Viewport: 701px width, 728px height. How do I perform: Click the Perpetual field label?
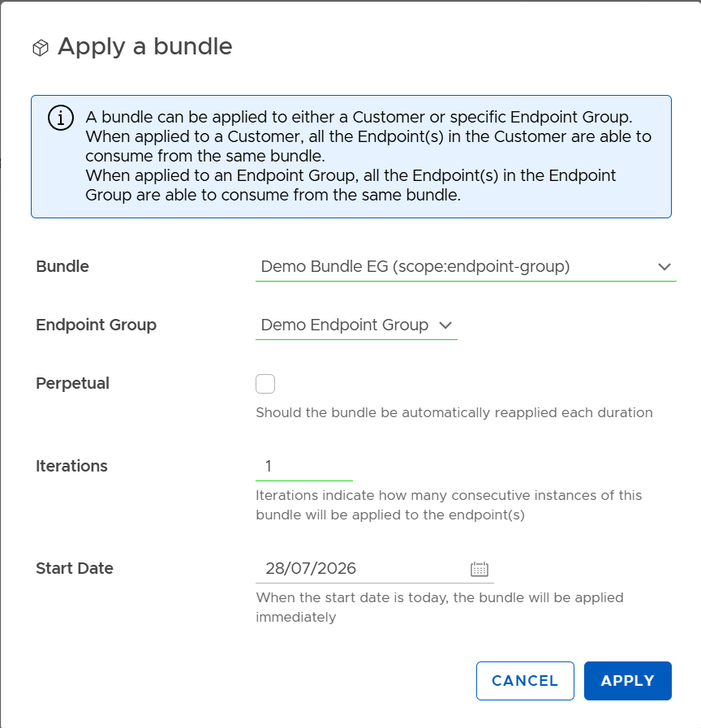(72, 383)
